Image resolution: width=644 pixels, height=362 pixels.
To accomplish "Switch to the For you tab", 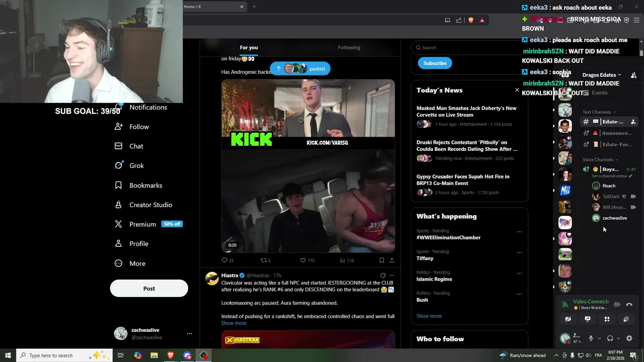I will coord(249,47).
